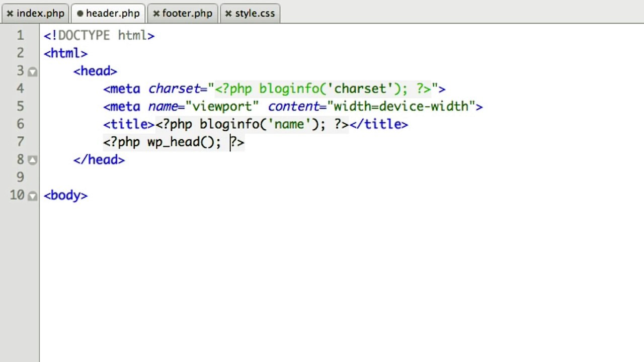Click the <body> tag on line 10
Image resolution: width=644 pixels, height=362 pixels.
pyautogui.click(x=65, y=195)
